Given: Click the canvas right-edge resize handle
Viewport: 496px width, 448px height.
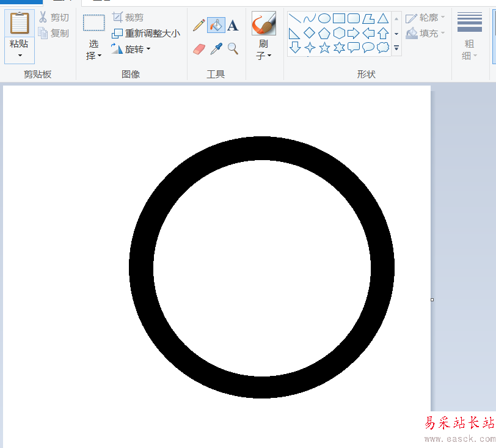Looking at the screenshot, I should [x=432, y=299].
